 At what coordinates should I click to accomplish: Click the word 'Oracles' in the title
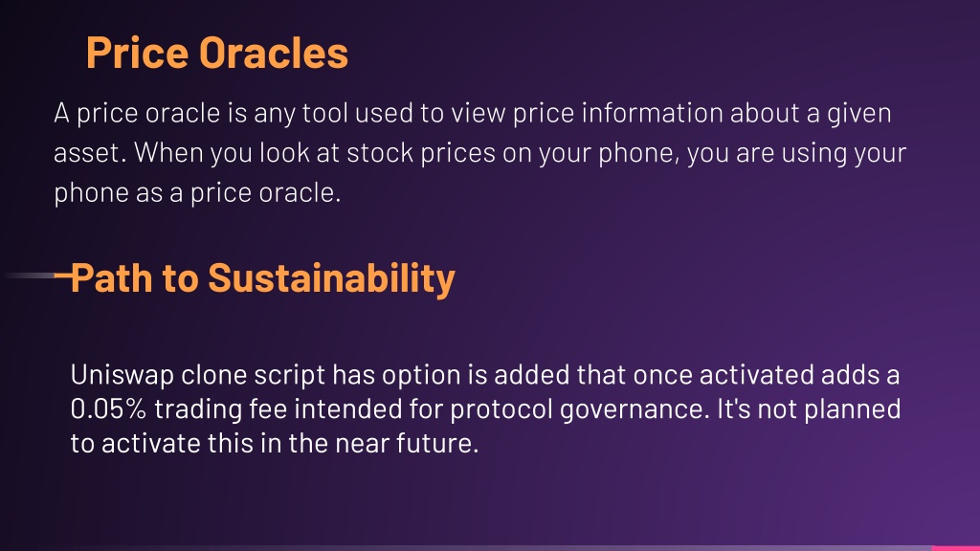(x=273, y=53)
